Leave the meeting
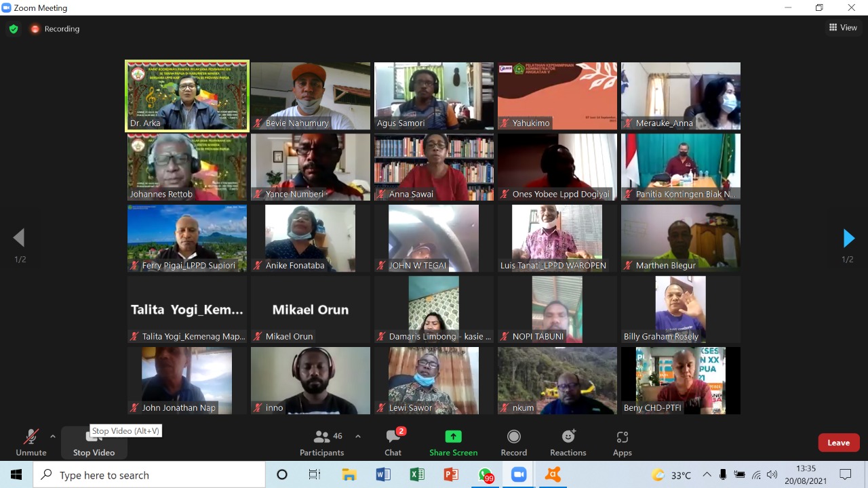Viewport: 868px width, 488px height. pyautogui.click(x=838, y=443)
